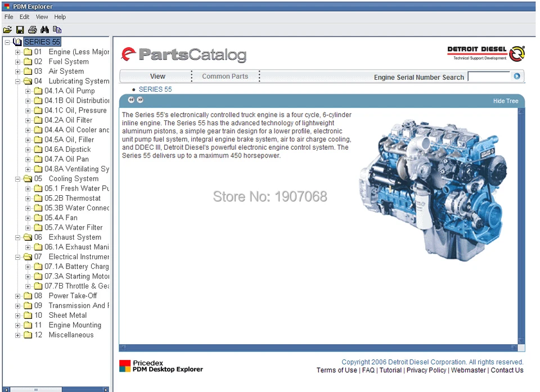
Task: Click the binoculars Find icon
Action: click(45, 30)
